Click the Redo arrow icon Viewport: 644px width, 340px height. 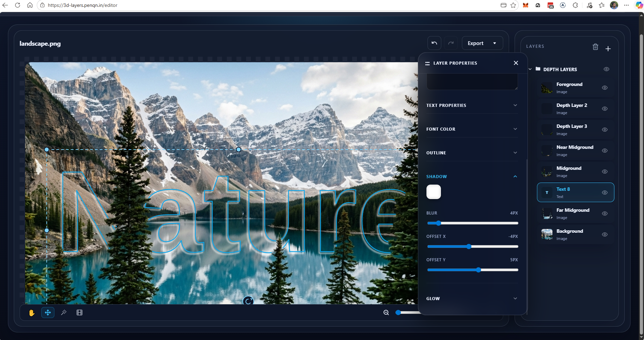pyautogui.click(x=451, y=43)
